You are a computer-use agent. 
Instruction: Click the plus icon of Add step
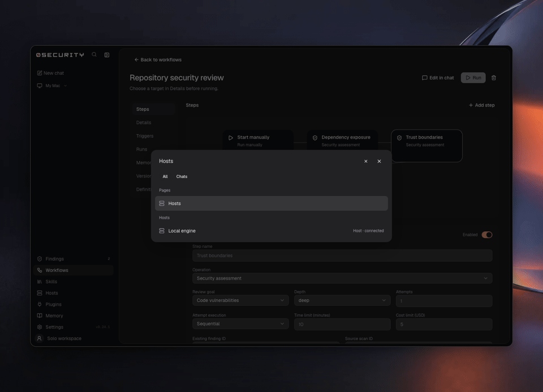pyautogui.click(x=471, y=105)
